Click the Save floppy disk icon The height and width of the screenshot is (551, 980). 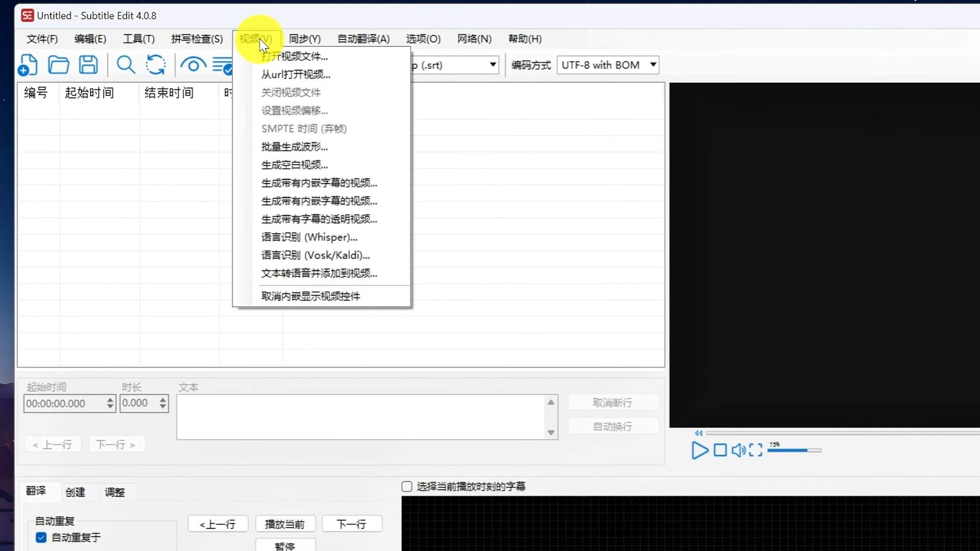tap(88, 65)
